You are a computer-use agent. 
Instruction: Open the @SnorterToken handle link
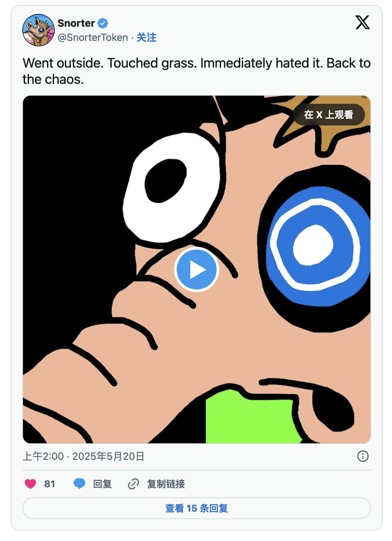point(93,38)
